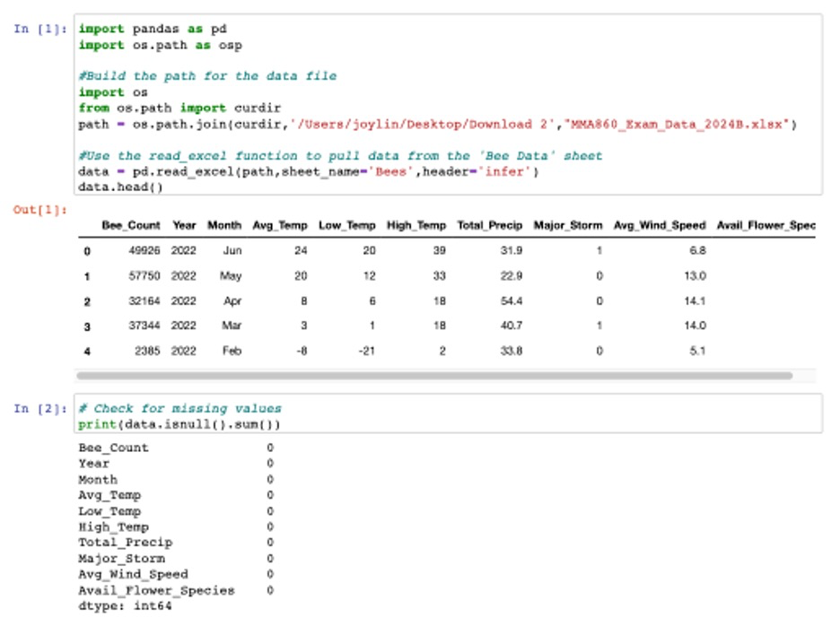Click the Jun month cell

click(x=232, y=250)
